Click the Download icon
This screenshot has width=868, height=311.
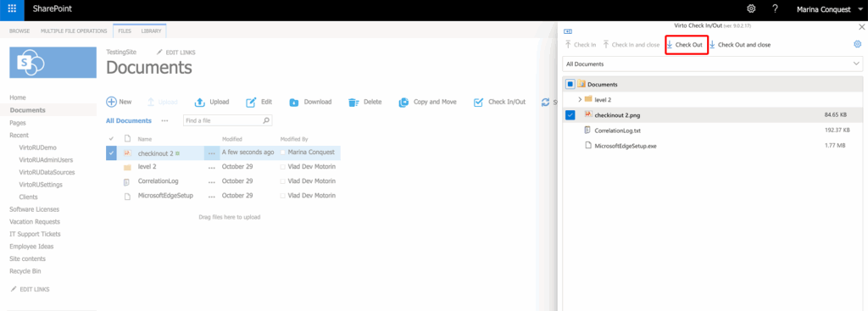tap(294, 102)
